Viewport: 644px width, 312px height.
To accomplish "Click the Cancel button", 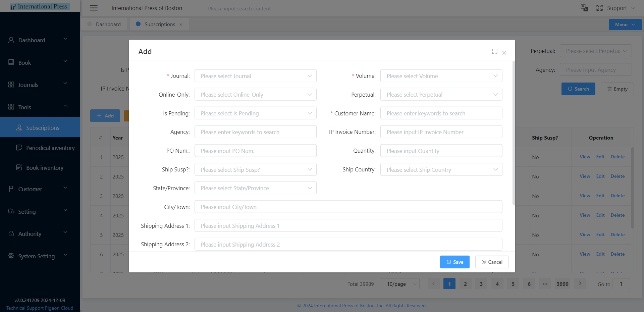I will 492,262.
